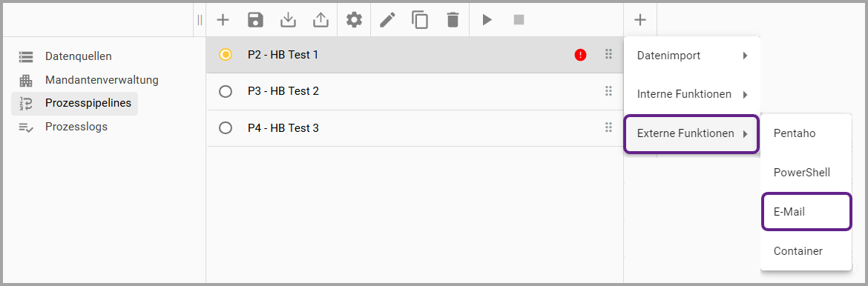Expand the Externe Funktionen submenu
Viewport: 868px width, 286px height.
click(691, 134)
